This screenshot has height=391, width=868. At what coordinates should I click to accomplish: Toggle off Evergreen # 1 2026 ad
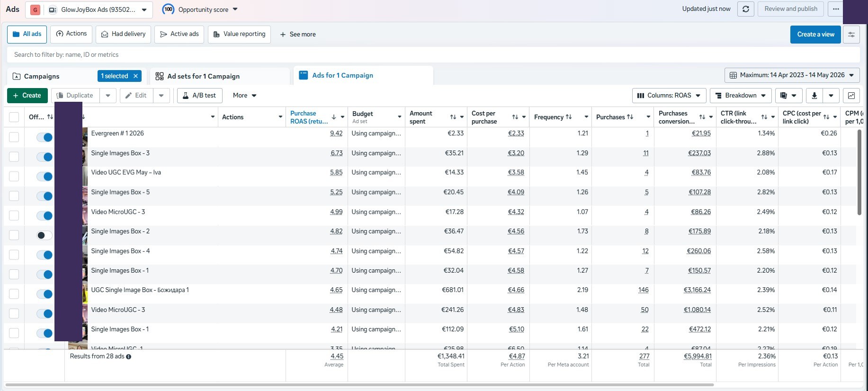point(45,137)
